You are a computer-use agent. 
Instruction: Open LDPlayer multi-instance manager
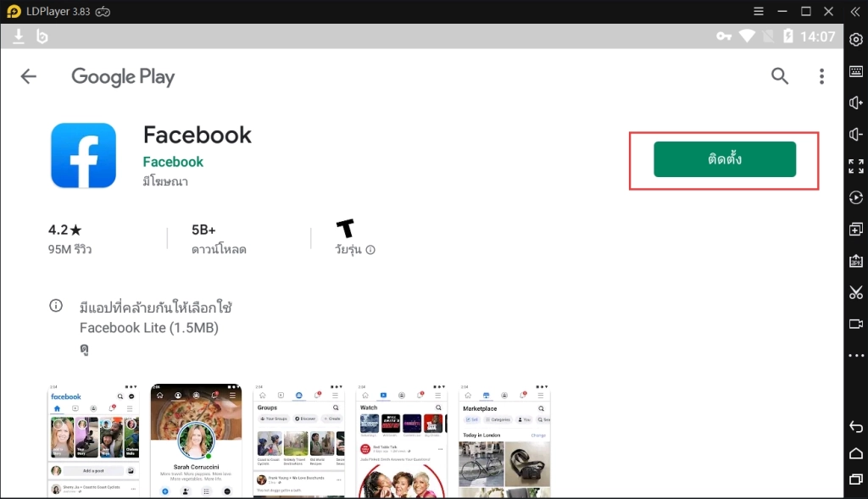pyautogui.click(x=856, y=229)
